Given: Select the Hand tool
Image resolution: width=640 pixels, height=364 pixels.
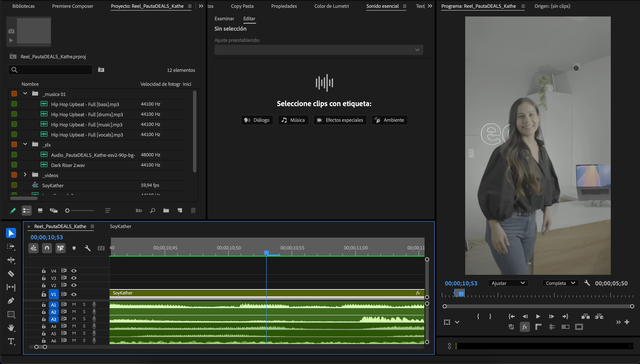Looking at the screenshot, I should pyautogui.click(x=11, y=327).
